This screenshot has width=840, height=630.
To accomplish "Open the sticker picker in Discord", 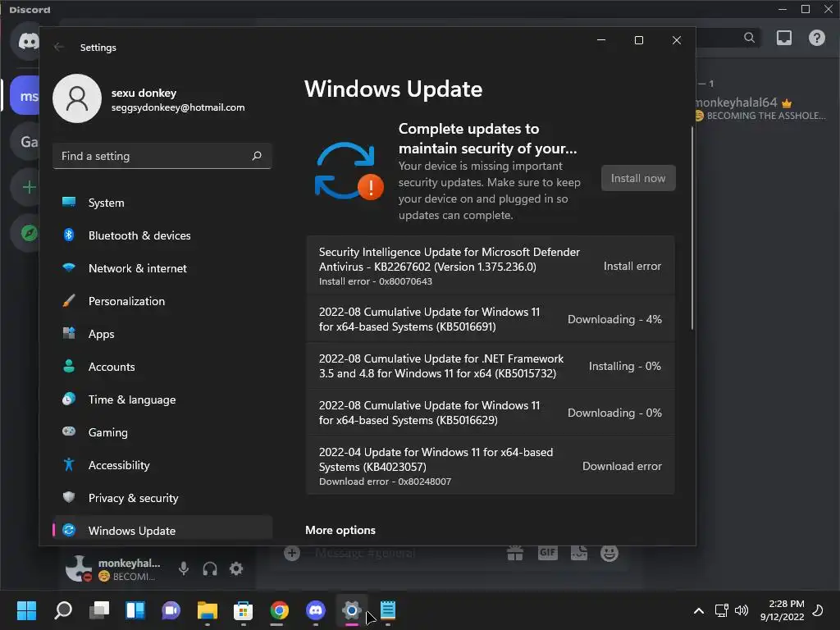I will tap(579, 553).
